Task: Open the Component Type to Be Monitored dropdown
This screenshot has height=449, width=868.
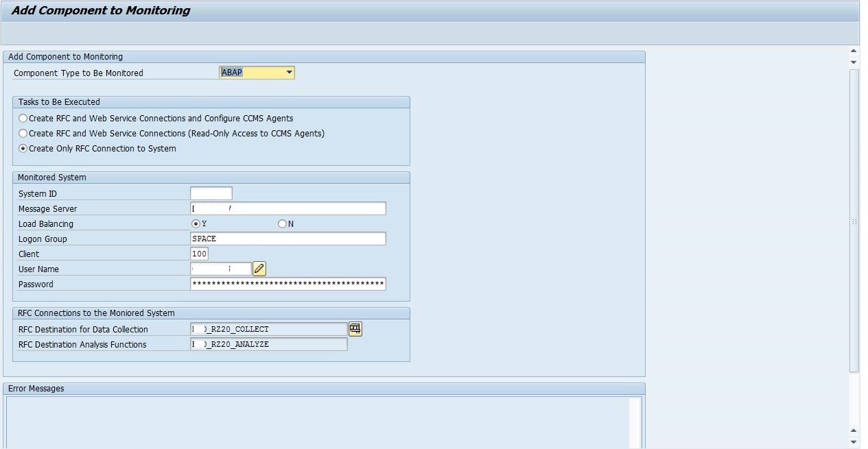Action: (289, 72)
